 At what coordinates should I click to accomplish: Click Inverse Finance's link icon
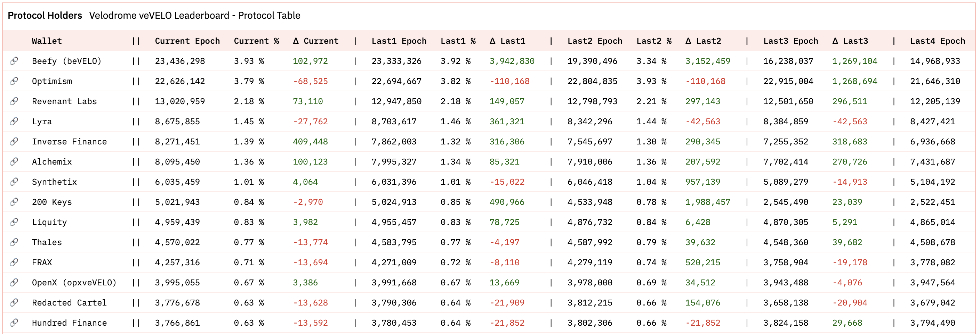tap(14, 141)
